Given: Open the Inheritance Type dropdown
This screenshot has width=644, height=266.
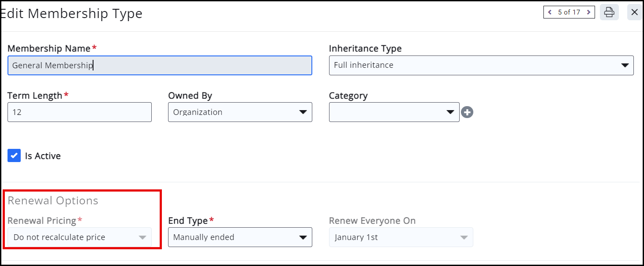Looking at the screenshot, I should click(x=481, y=65).
